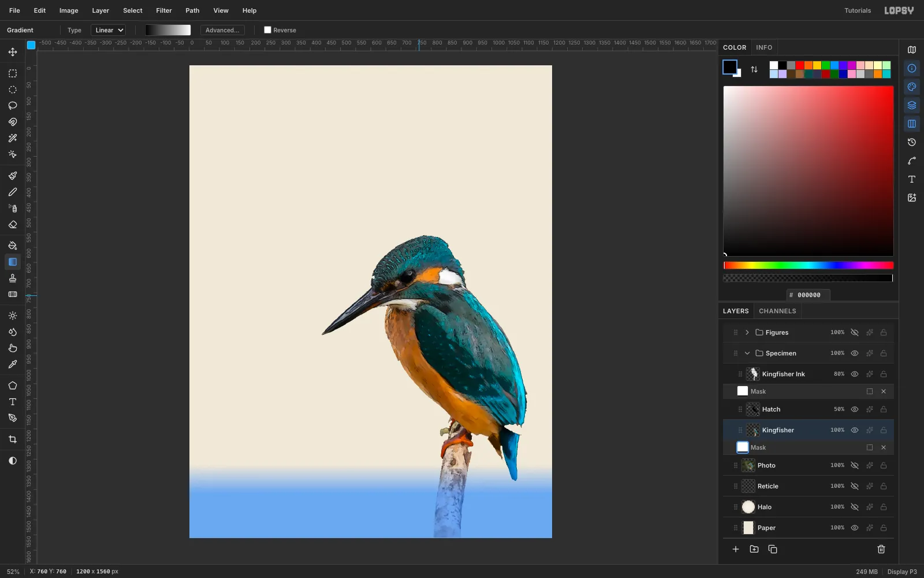The width and height of the screenshot is (924, 578).
Task: Click the 52% zoom level
Action: pyautogui.click(x=13, y=572)
